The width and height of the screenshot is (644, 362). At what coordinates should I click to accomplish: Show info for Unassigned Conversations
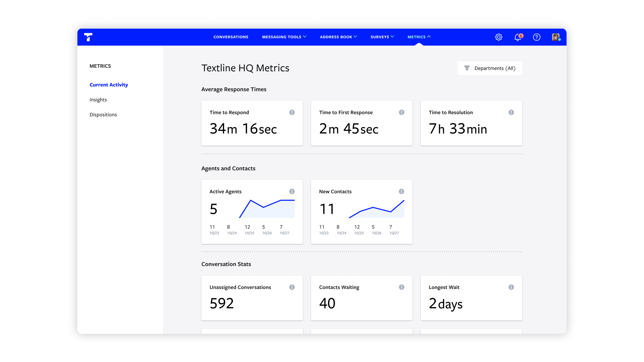pyautogui.click(x=292, y=287)
